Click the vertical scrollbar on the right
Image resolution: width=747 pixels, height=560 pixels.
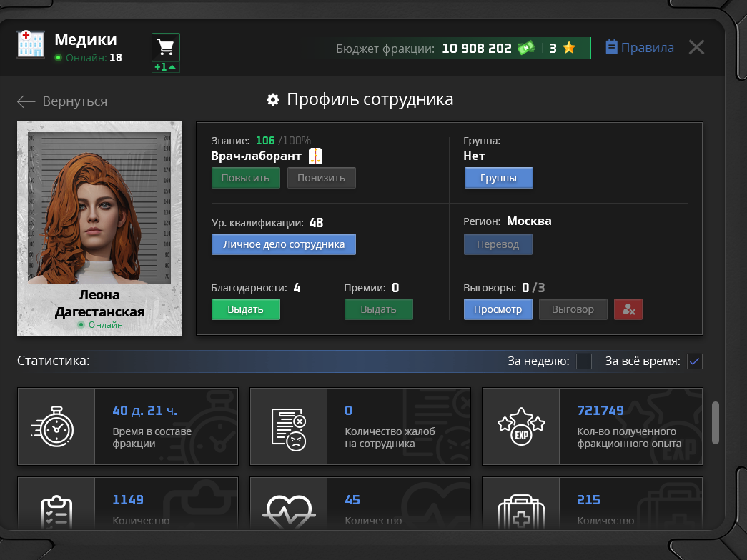[715, 423]
